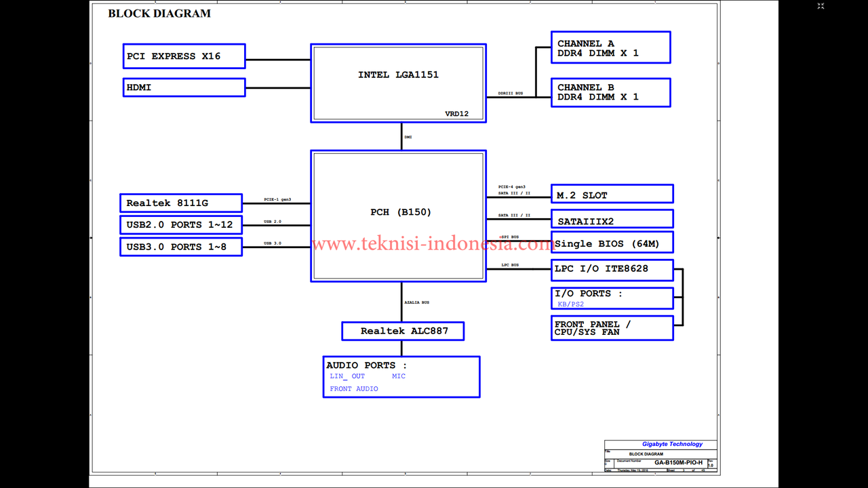Click Gigabyte Technology in title block
868x488 pixels.
(673, 445)
